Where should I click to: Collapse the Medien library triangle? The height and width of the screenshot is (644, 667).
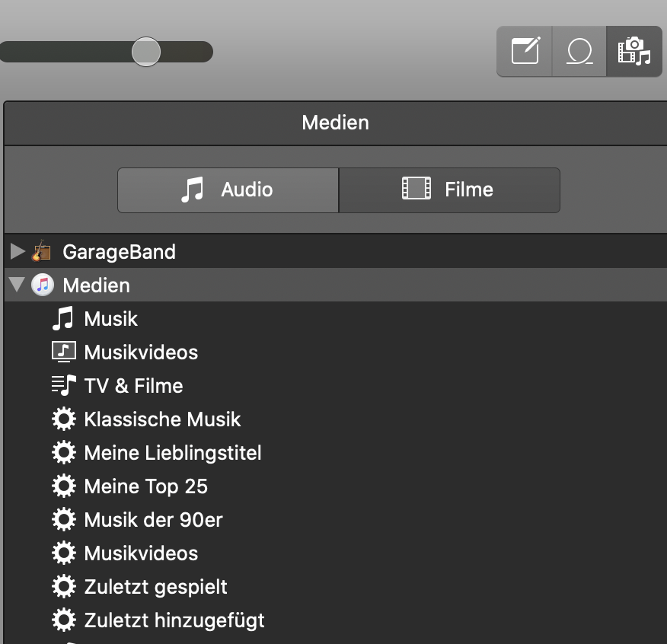17,285
